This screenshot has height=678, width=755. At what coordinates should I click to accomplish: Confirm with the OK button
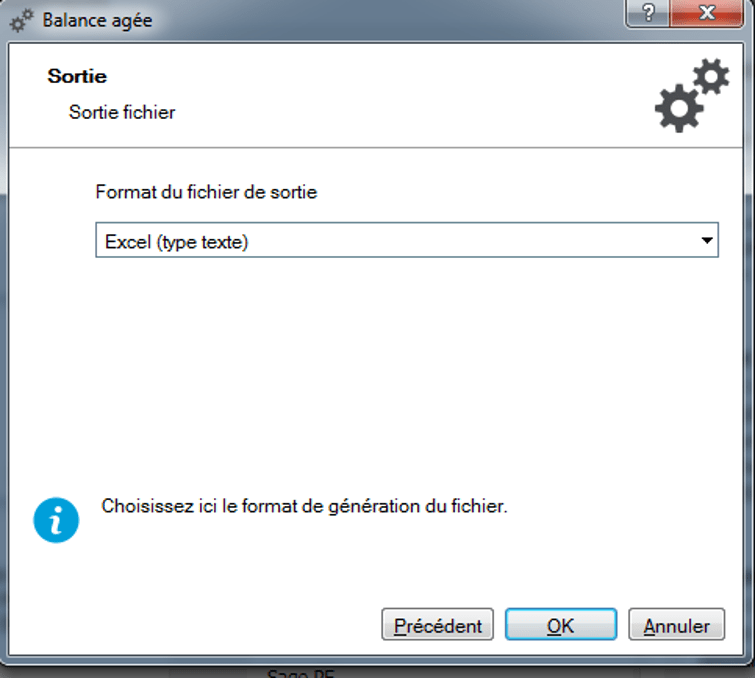(x=561, y=625)
